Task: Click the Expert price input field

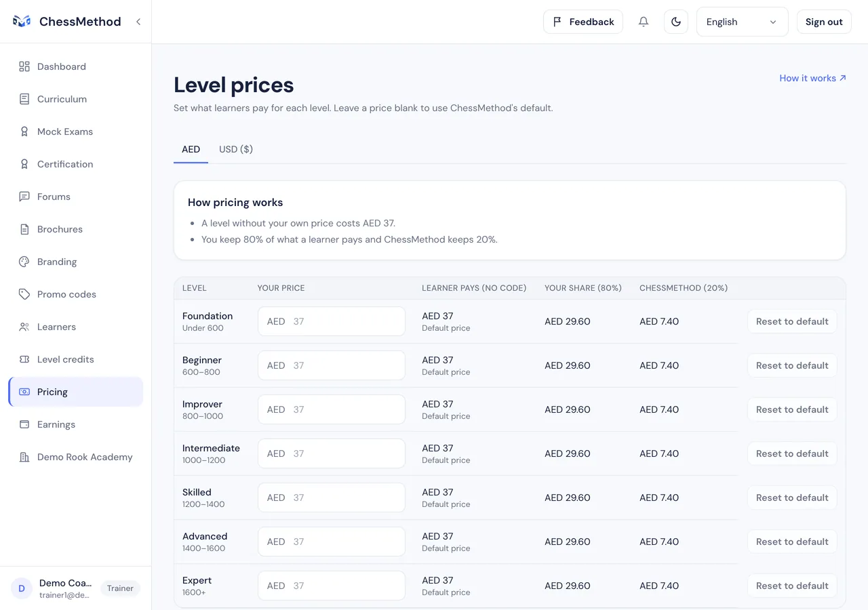Action: tap(332, 586)
